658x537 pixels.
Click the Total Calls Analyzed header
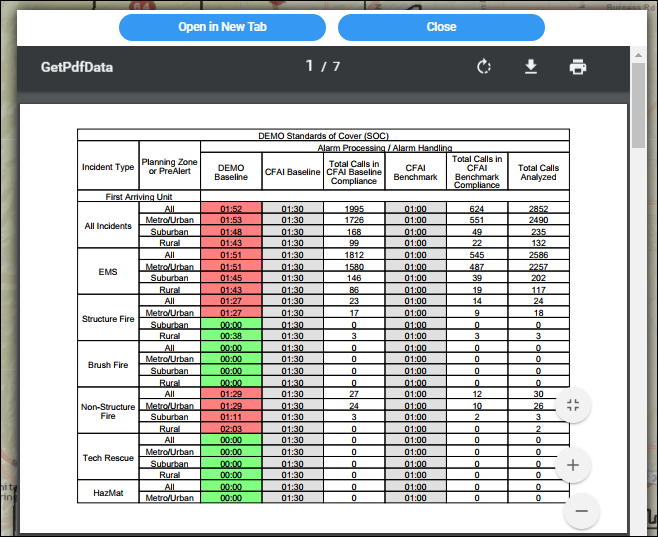click(x=538, y=172)
